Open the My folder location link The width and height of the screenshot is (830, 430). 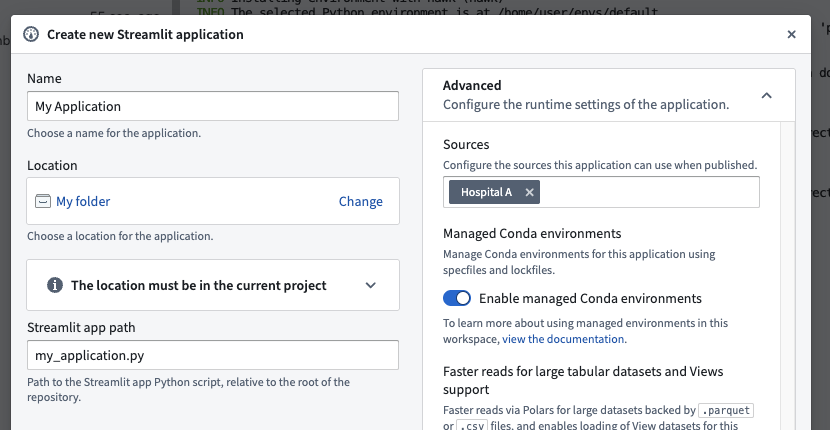coord(83,201)
